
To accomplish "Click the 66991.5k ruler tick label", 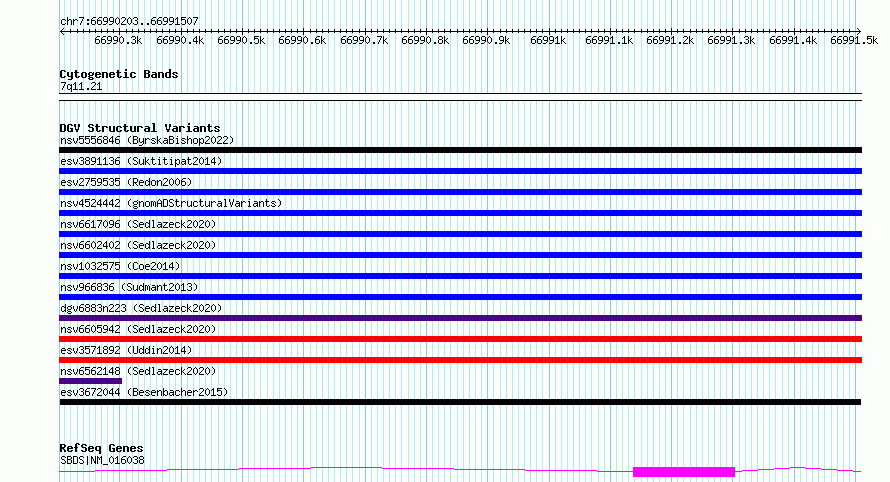I will [854, 41].
